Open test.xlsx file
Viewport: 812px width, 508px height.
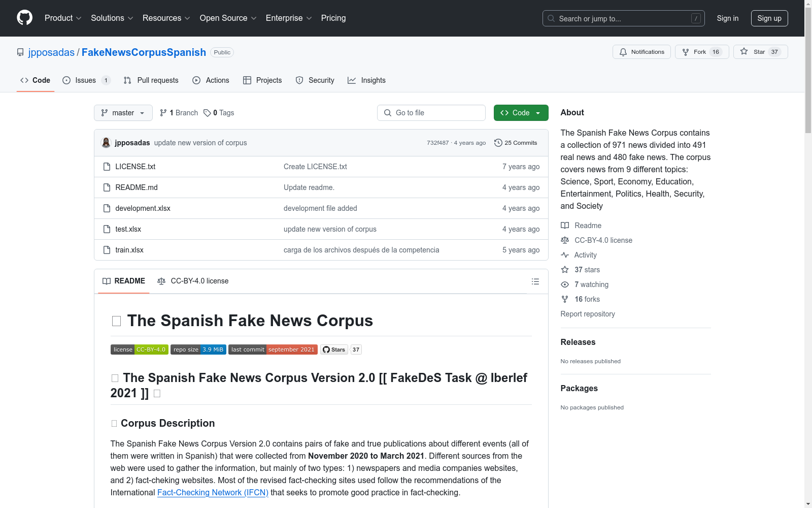point(128,229)
